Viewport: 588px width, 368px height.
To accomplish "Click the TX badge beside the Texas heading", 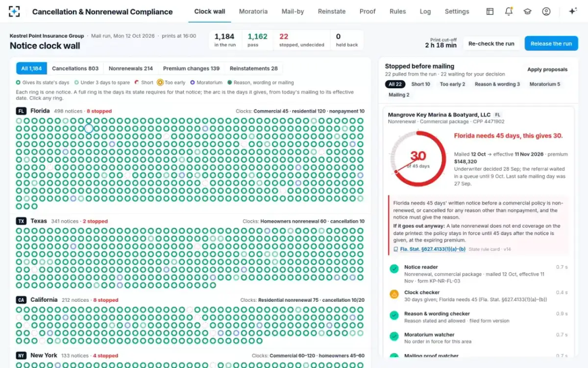I will (x=21, y=221).
